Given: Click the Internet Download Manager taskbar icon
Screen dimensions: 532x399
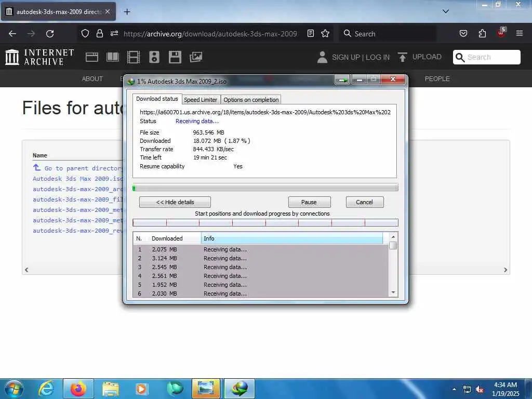Looking at the screenshot, I should pos(240,389).
